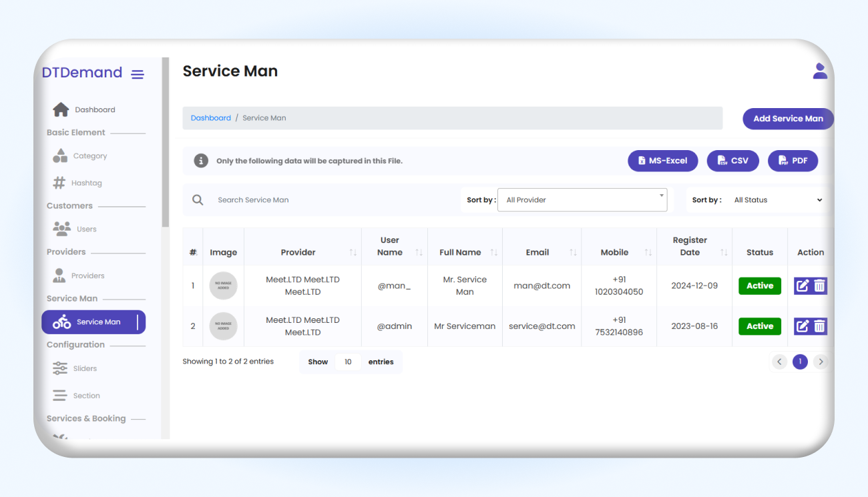Click the Category shapes icon

[60, 155]
